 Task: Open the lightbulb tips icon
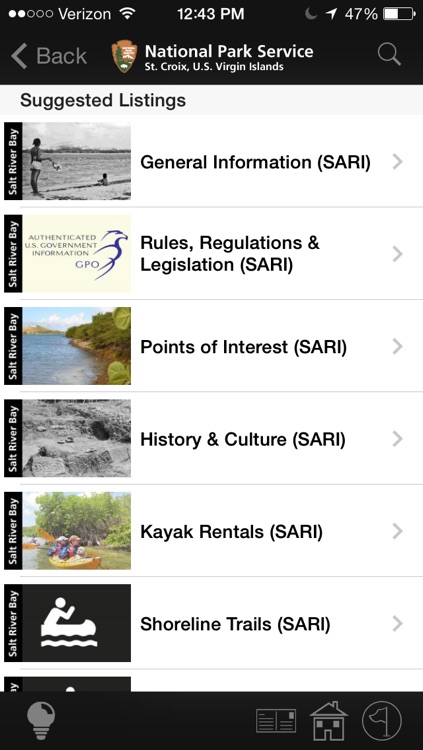(x=41, y=720)
